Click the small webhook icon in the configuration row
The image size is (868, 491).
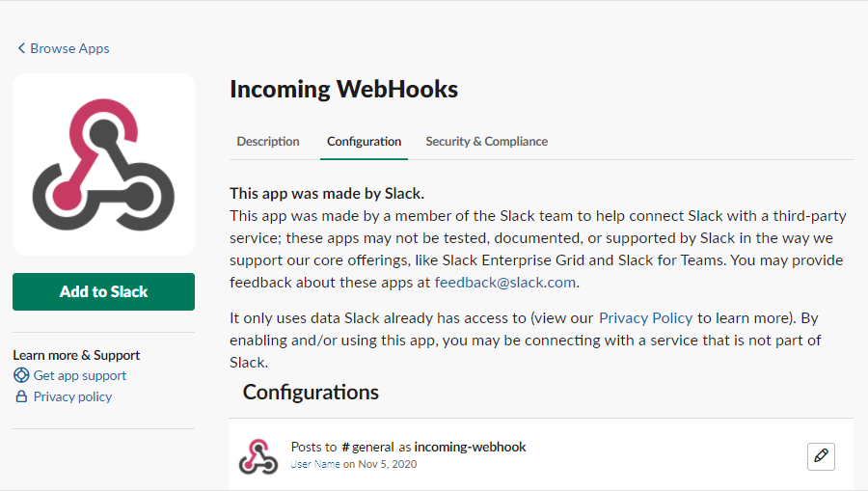(258, 455)
